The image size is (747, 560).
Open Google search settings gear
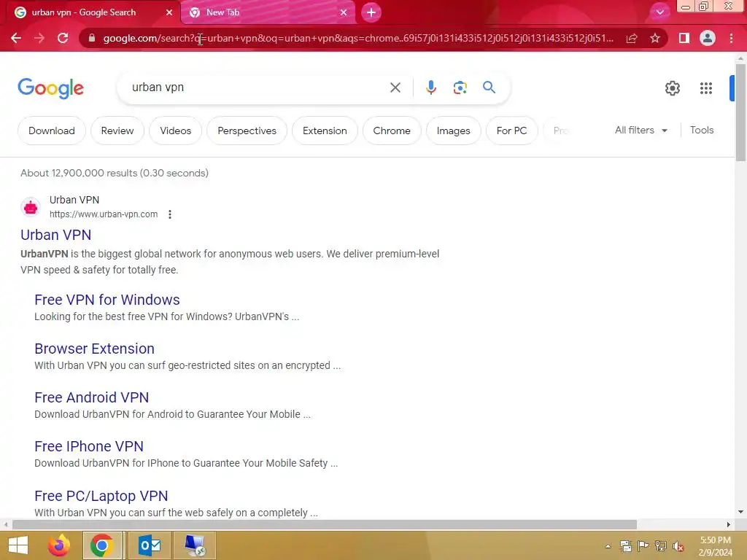672,88
